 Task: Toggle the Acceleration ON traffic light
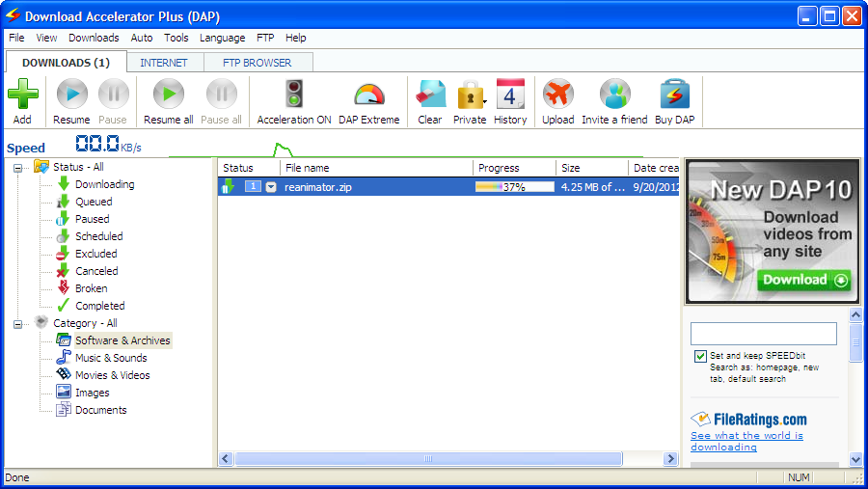pyautogui.click(x=294, y=95)
